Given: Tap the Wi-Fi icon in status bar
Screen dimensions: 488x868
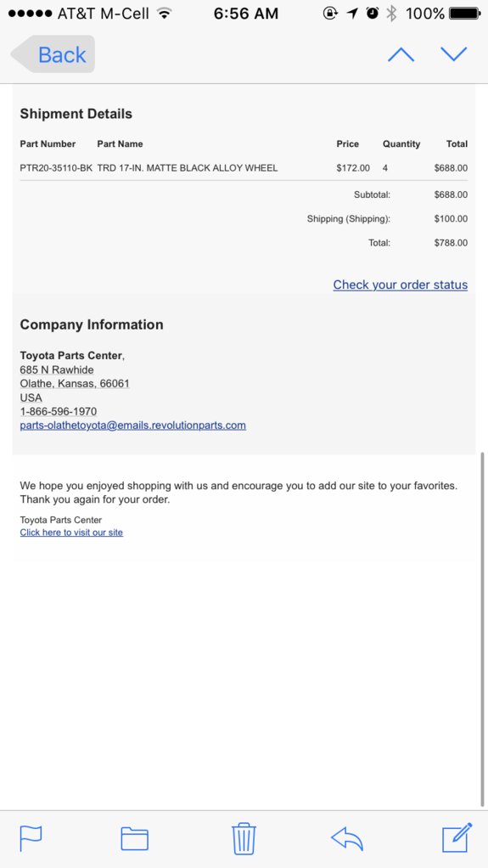Looking at the screenshot, I should point(164,14).
